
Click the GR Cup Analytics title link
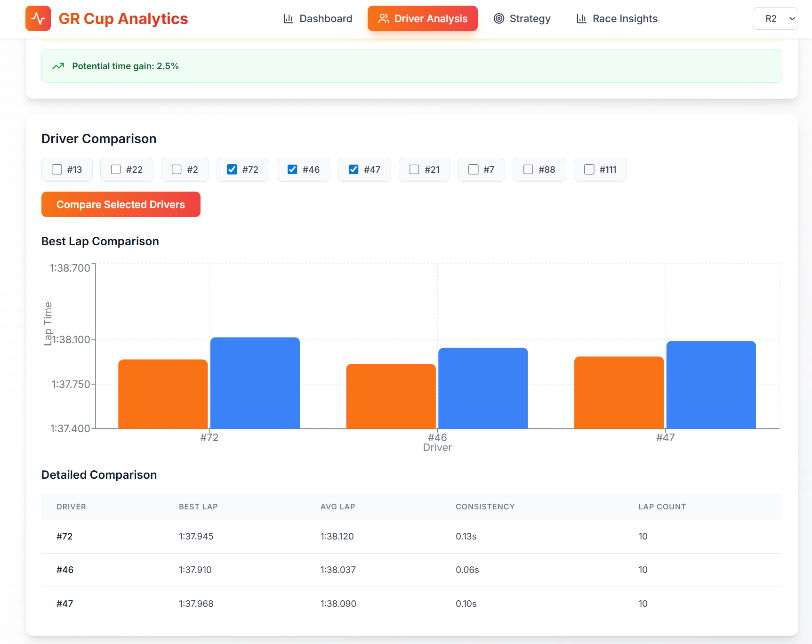[x=123, y=18]
